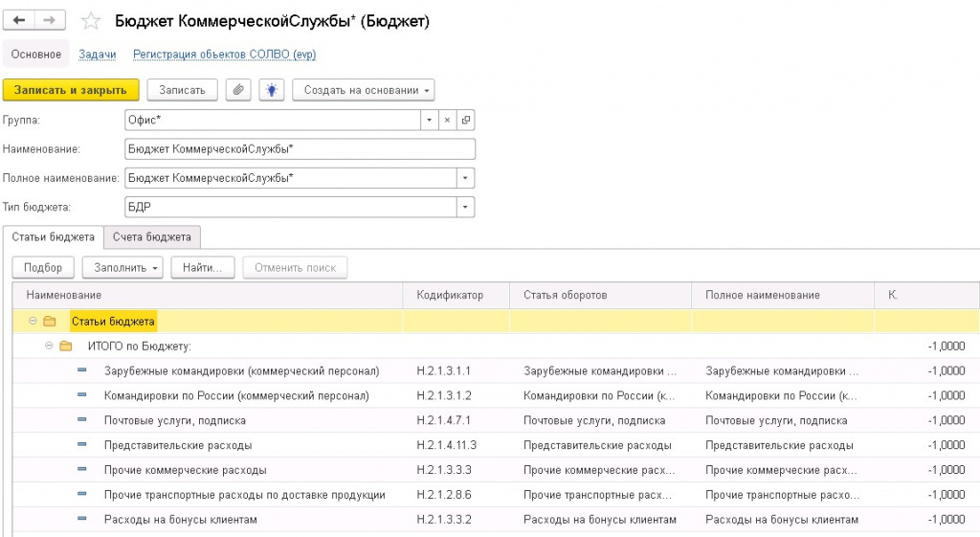Open the Заполнить dropdown menu
The height and width of the screenshot is (537, 980).
click(x=122, y=268)
